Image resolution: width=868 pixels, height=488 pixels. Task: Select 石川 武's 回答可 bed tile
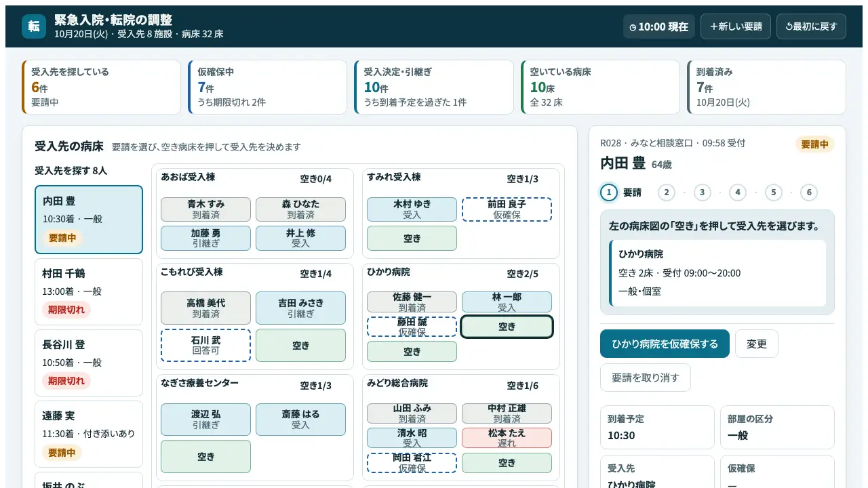[205, 346]
